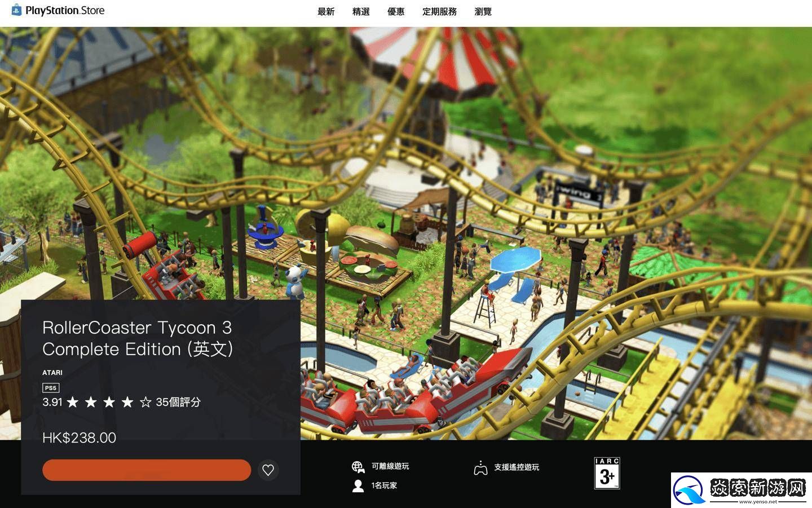
Task: Toggle the heart wishlist button
Action: (x=268, y=470)
